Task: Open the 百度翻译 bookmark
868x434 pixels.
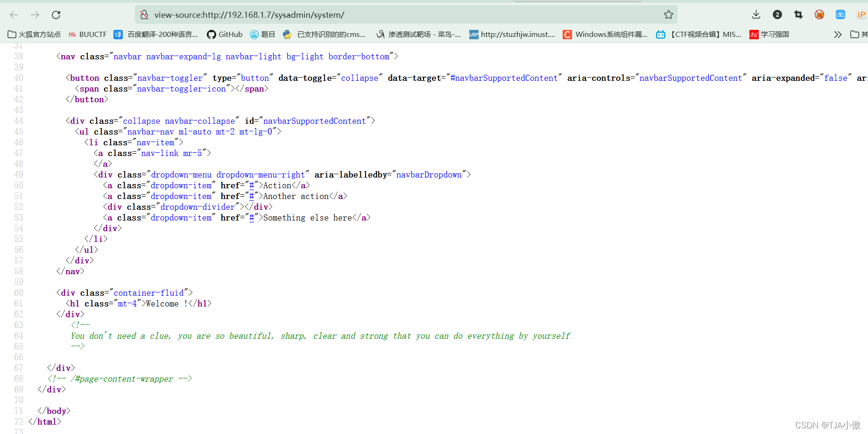Action: [x=156, y=34]
